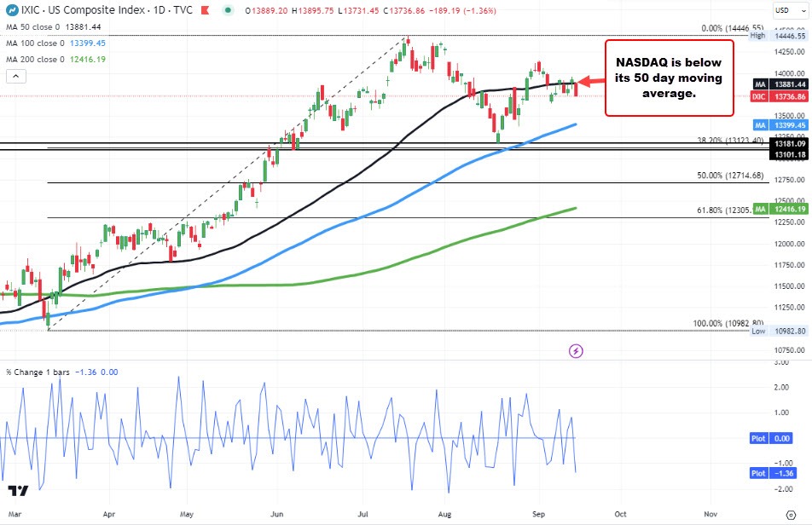Click the red flag marker icon

click(204, 10)
